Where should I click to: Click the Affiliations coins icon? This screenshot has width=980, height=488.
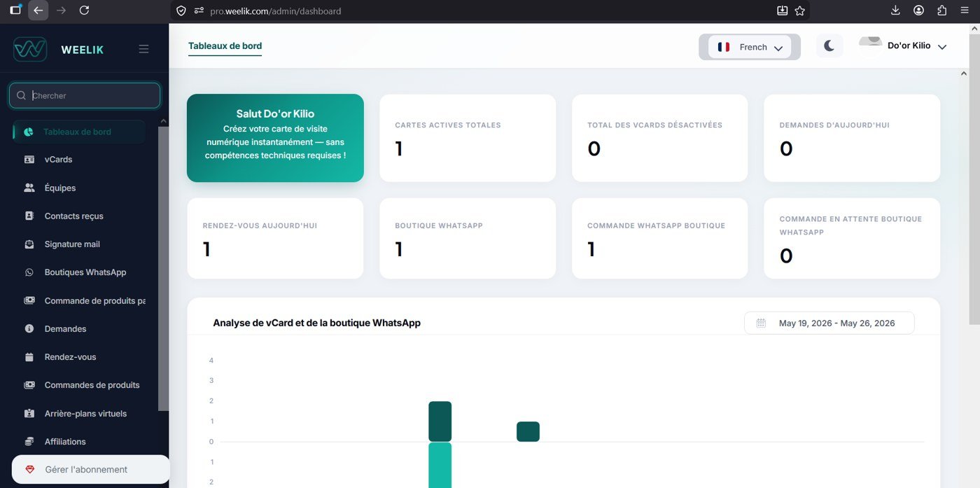coord(29,442)
